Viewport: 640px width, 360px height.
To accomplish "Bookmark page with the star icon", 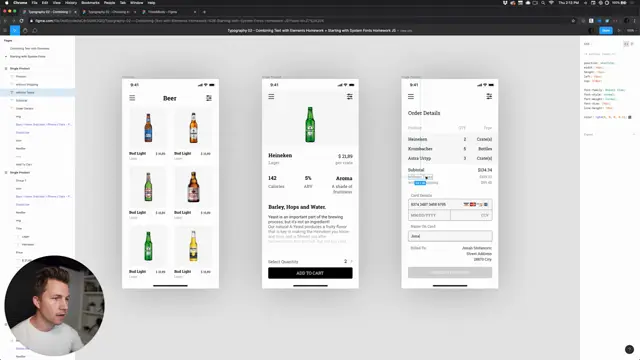I will 573,20.
